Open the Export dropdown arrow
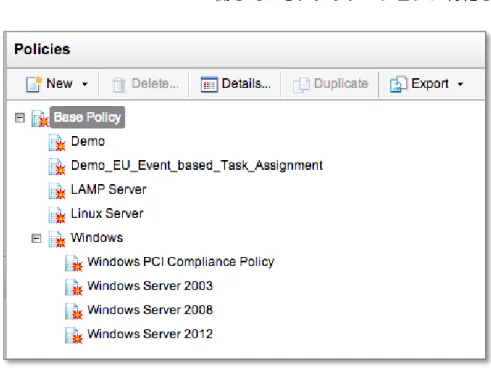The width and height of the screenshot is (491, 372). 460,84
